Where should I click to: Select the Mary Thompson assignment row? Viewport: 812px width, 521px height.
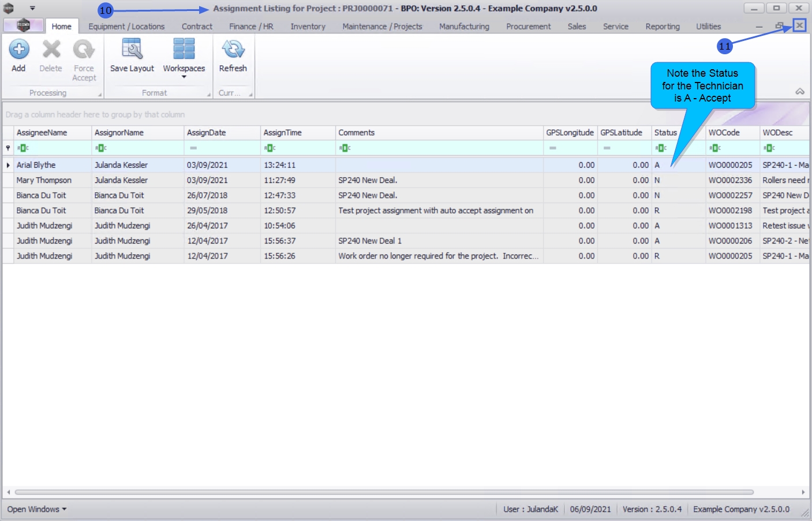click(44, 180)
